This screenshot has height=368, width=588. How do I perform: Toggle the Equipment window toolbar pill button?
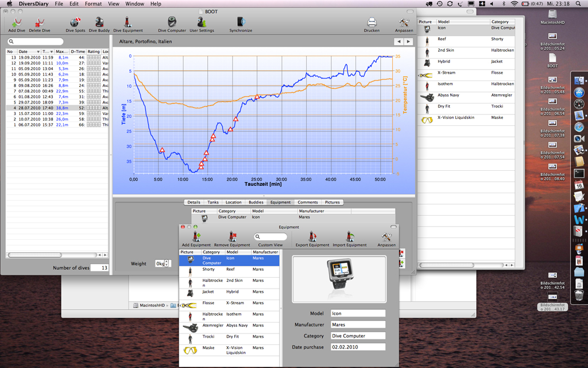point(393,227)
